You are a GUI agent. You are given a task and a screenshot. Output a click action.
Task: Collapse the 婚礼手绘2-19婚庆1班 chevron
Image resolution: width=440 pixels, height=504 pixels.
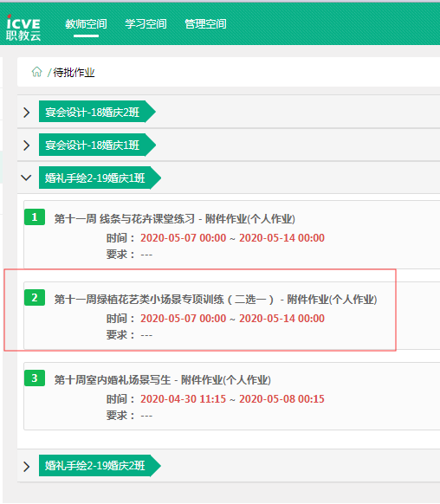pyautogui.click(x=26, y=178)
